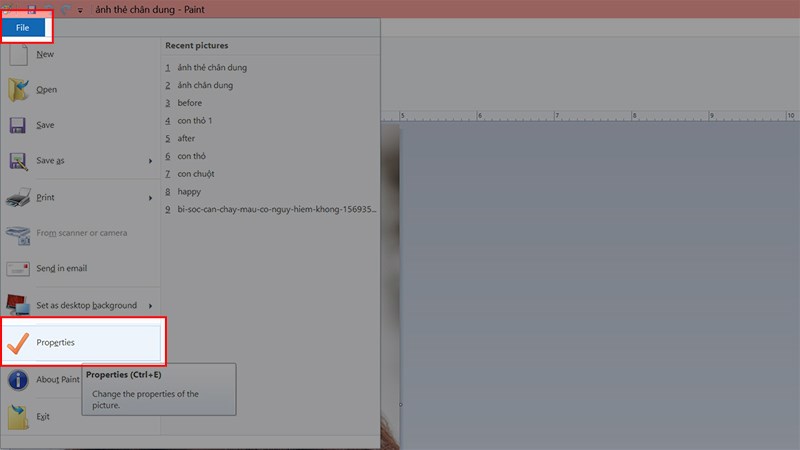Open recent picture "happy"
This screenshot has width=800, height=450.
[x=189, y=191]
